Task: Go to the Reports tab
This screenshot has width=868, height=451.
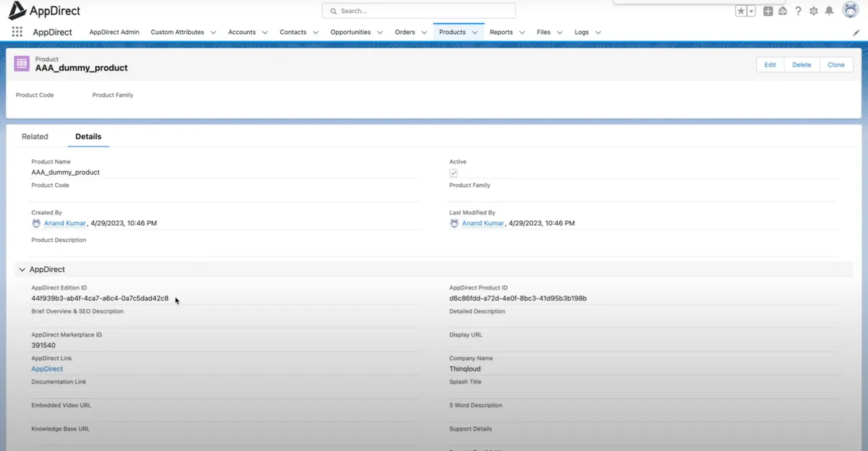Action: (501, 33)
